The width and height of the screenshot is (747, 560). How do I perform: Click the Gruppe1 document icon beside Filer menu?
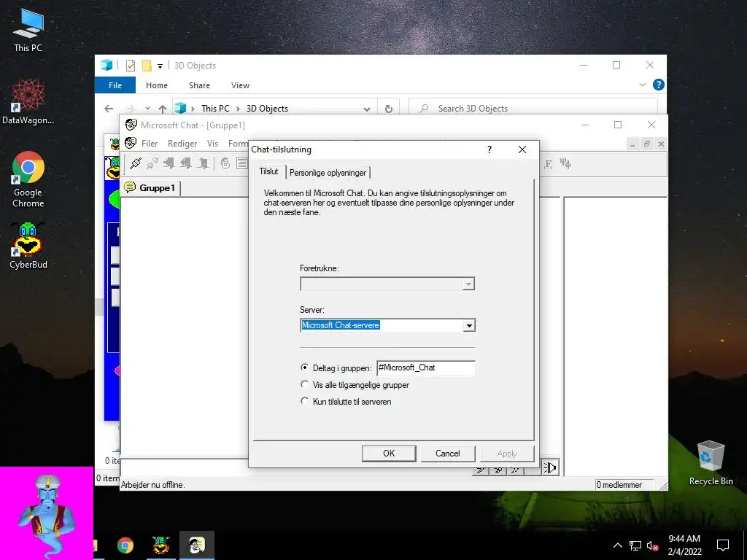(130, 143)
